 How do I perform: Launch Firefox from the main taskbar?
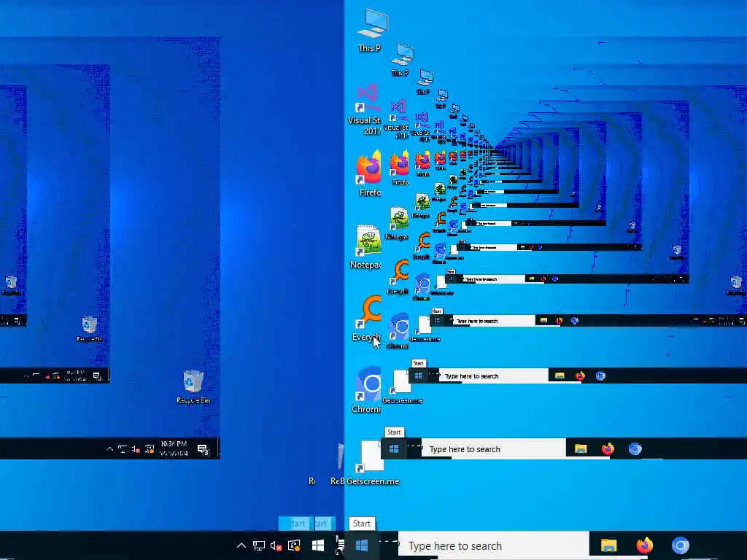645,545
